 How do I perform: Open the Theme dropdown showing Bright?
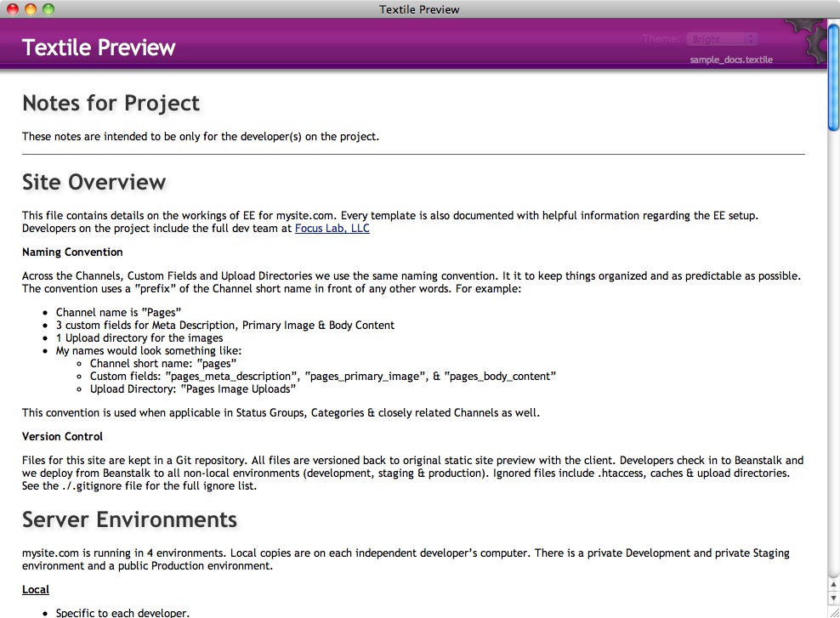(722, 39)
